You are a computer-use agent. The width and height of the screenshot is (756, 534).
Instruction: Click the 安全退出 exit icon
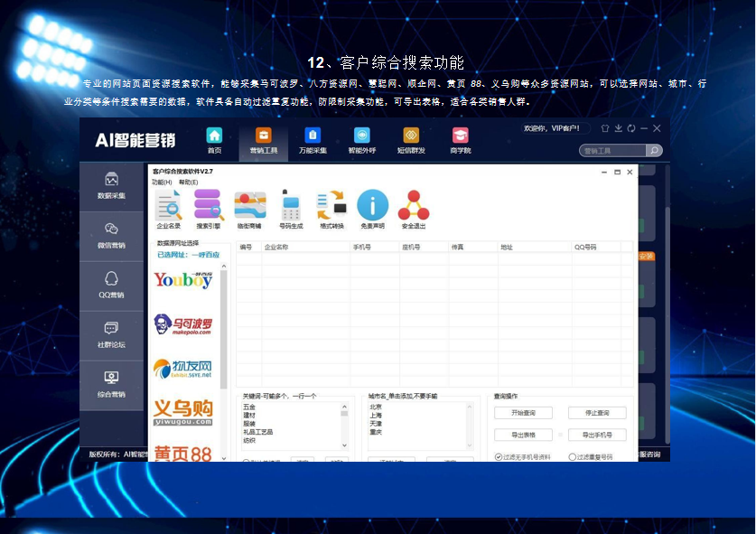point(413,209)
